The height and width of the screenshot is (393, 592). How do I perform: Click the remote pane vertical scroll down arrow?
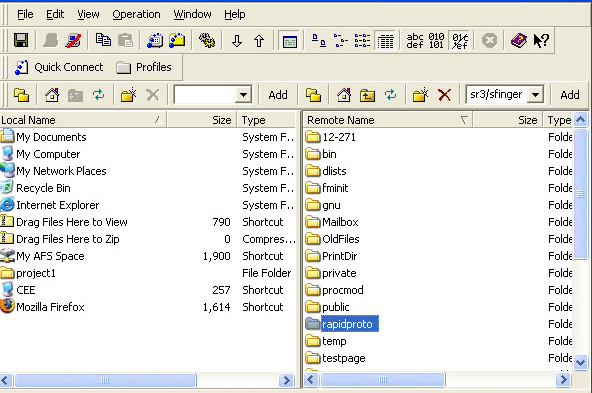pos(580,363)
